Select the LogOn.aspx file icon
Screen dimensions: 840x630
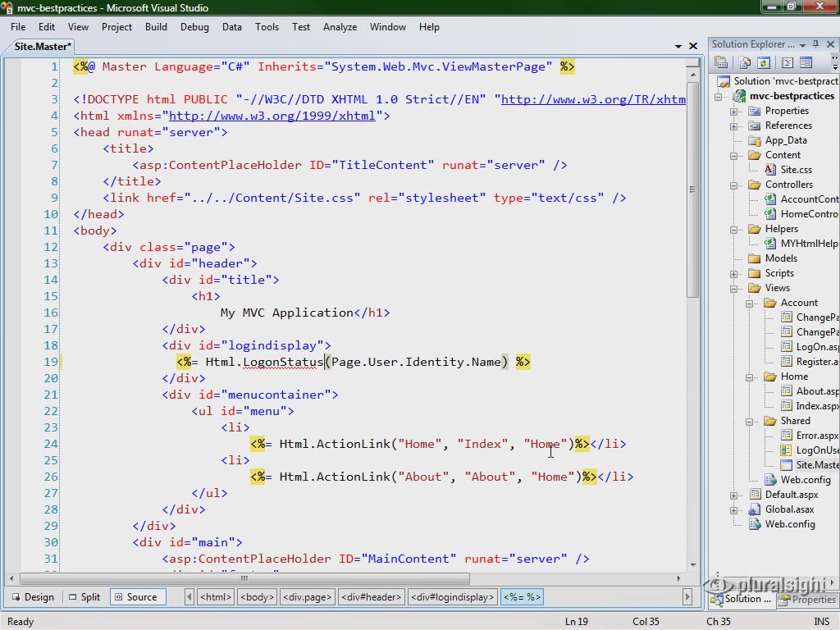click(787, 347)
